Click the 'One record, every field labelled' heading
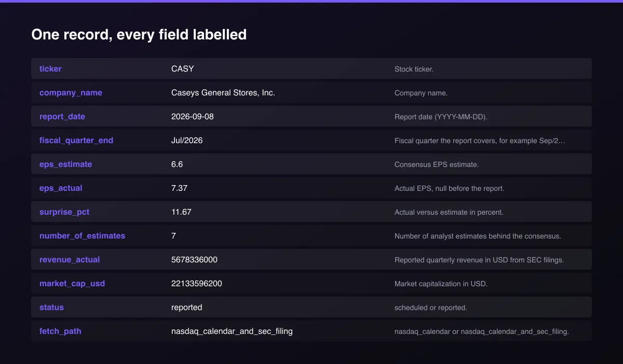623x364 pixels. [139, 35]
